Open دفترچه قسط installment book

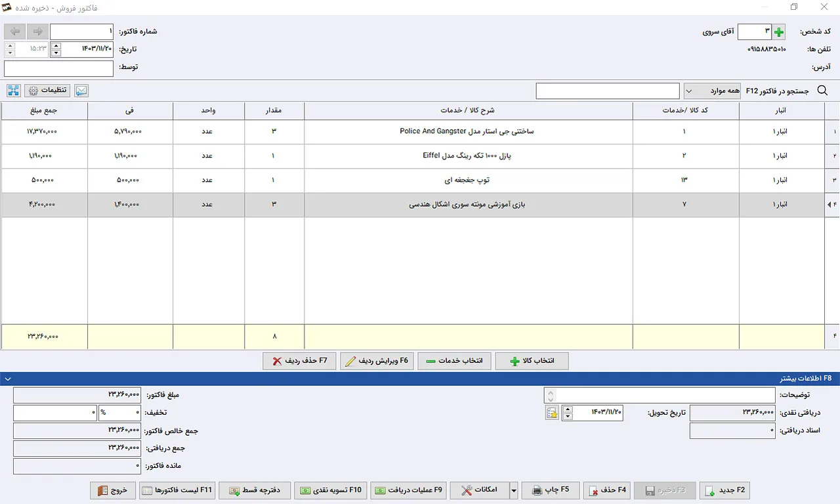pyautogui.click(x=255, y=490)
